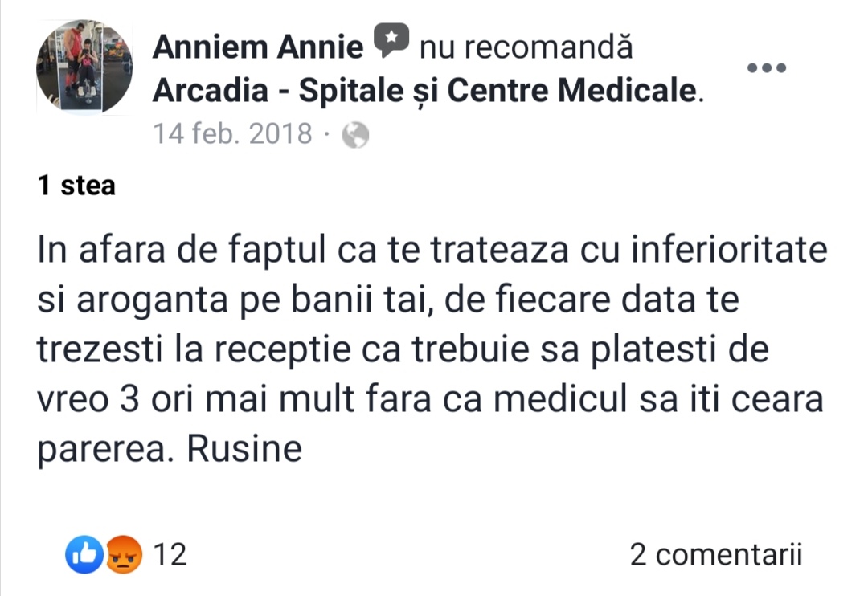Click review line starting "si aroganta pe banii"
This screenshot has width=868, height=596.
[x=388, y=300]
